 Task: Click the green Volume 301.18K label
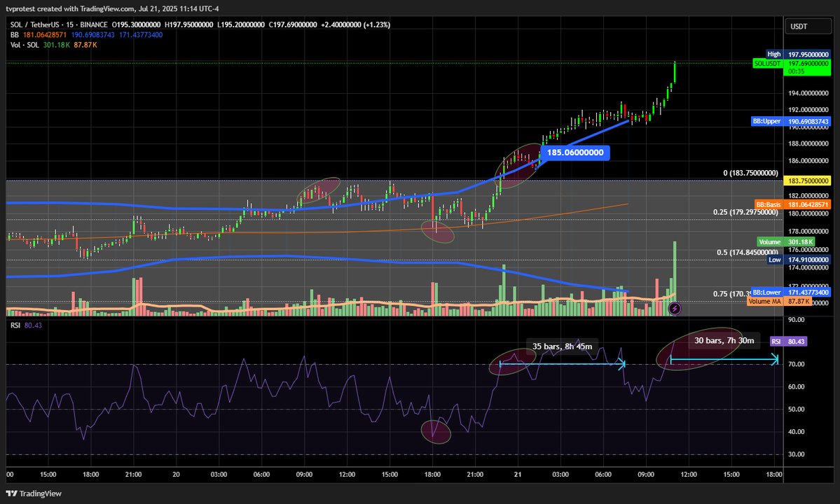(x=786, y=241)
